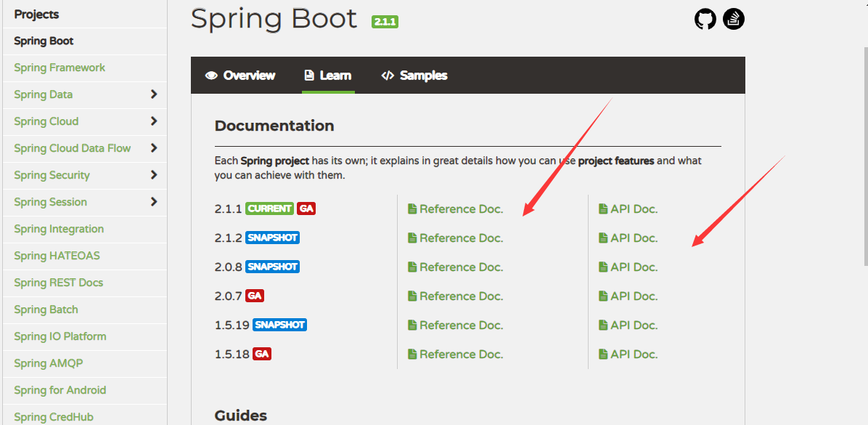Expand the Spring Security submenu chevron
868x425 pixels.
click(154, 175)
